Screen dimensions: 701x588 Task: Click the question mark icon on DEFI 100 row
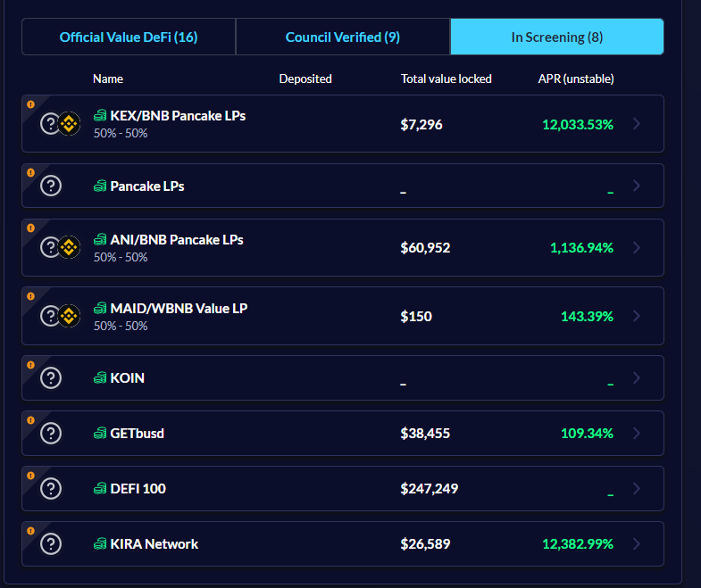[51, 488]
